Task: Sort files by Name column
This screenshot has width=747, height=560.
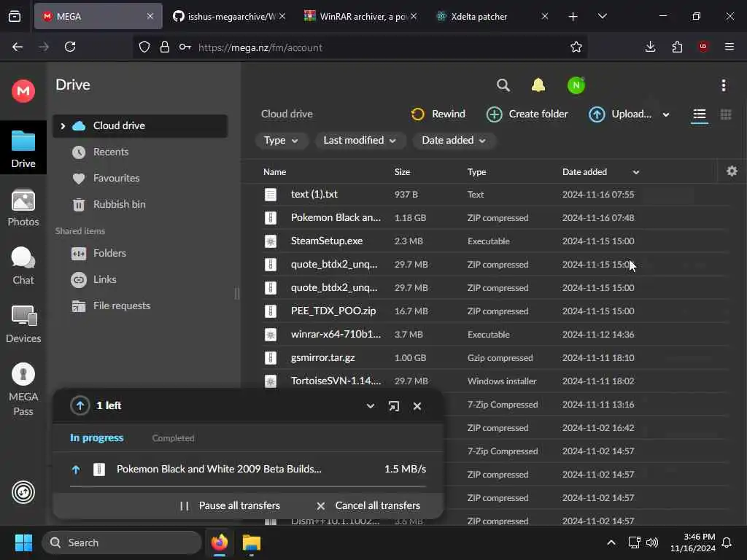Action: click(x=274, y=172)
